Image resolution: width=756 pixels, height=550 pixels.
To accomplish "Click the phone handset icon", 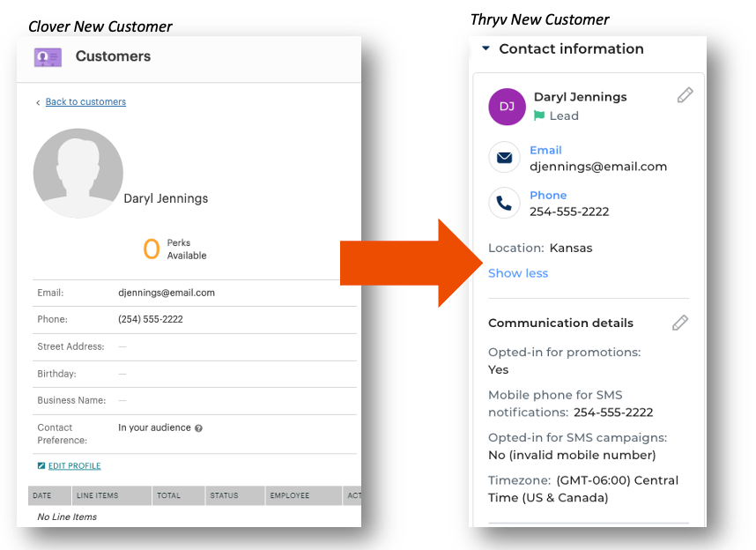I will point(504,203).
